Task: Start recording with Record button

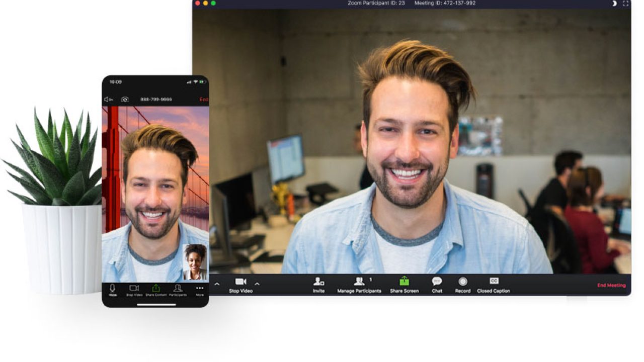Action: pyautogui.click(x=462, y=285)
